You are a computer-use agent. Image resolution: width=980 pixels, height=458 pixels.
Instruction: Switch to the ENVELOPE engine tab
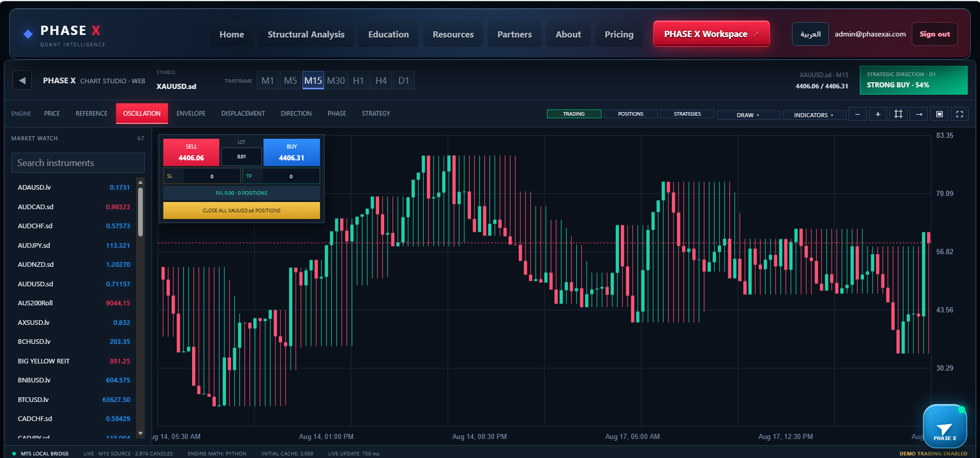[x=191, y=114]
